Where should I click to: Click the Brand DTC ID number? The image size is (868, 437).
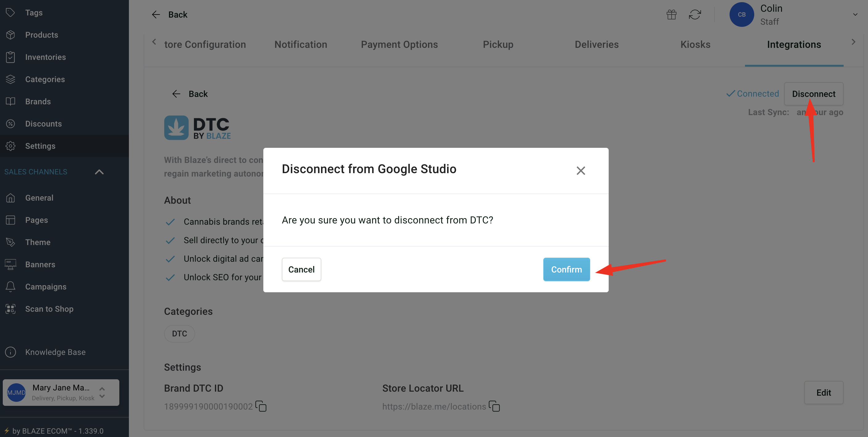pos(208,406)
